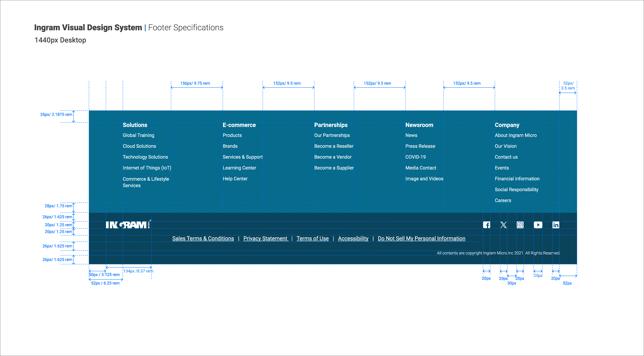Image resolution: width=644 pixels, height=356 pixels.
Task: Open Services & Support under E-commerce
Action: coord(243,157)
